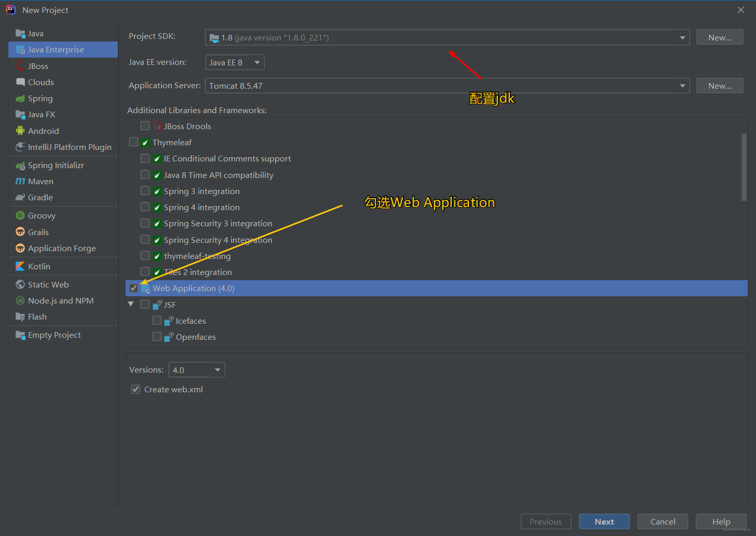Select the Groovy icon

20,216
